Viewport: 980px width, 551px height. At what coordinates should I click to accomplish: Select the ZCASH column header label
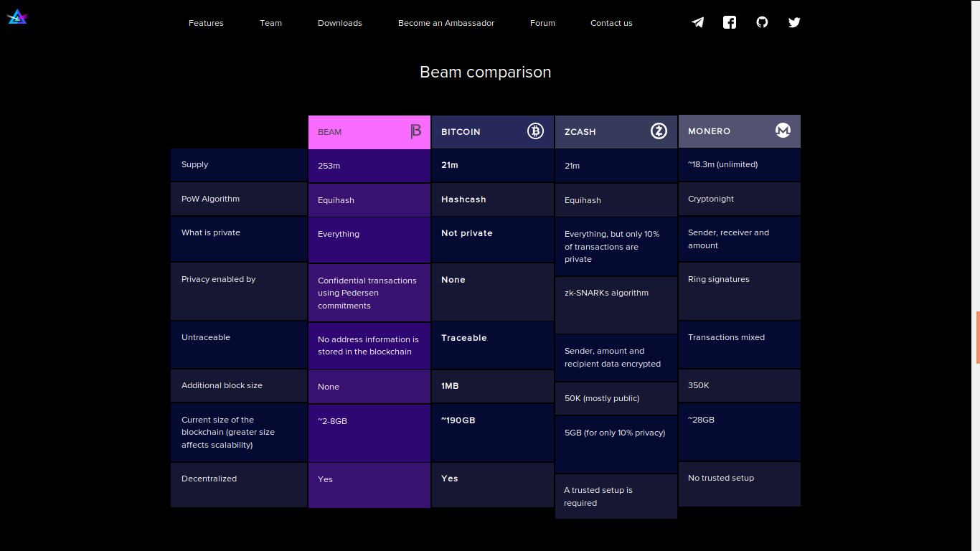pos(580,132)
